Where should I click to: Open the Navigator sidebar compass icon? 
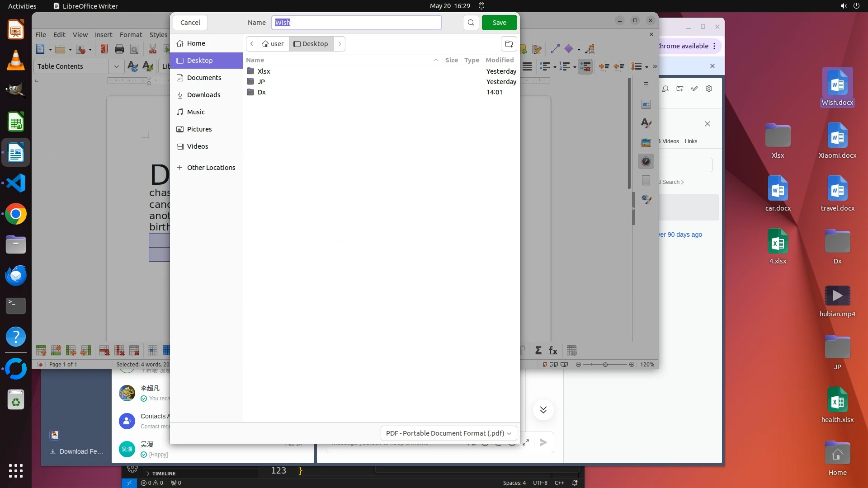646,161
